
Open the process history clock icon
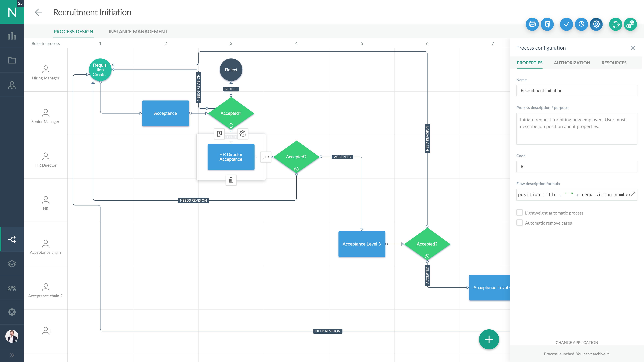click(581, 24)
